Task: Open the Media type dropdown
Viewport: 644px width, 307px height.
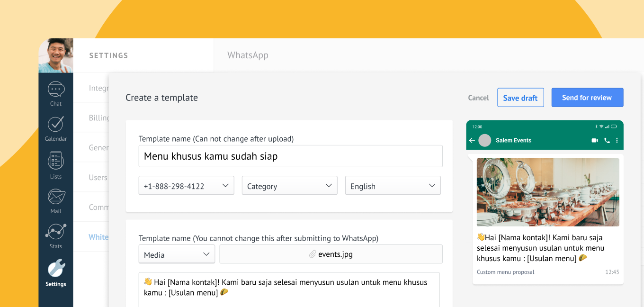Action: click(x=177, y=254)
